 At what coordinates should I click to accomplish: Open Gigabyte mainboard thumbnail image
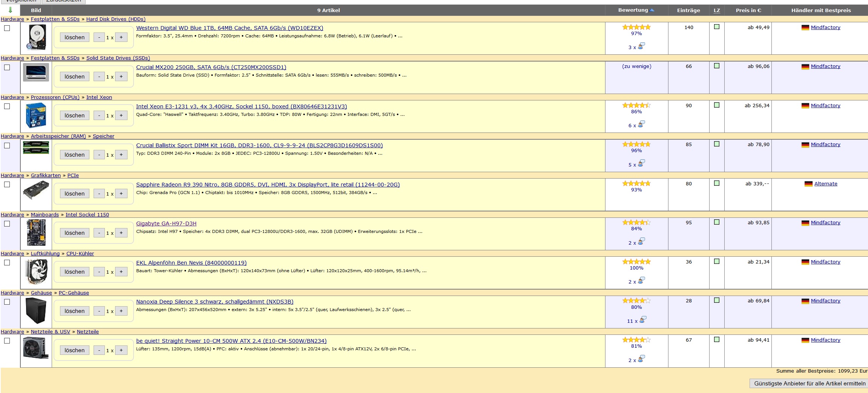click(36, 233)
